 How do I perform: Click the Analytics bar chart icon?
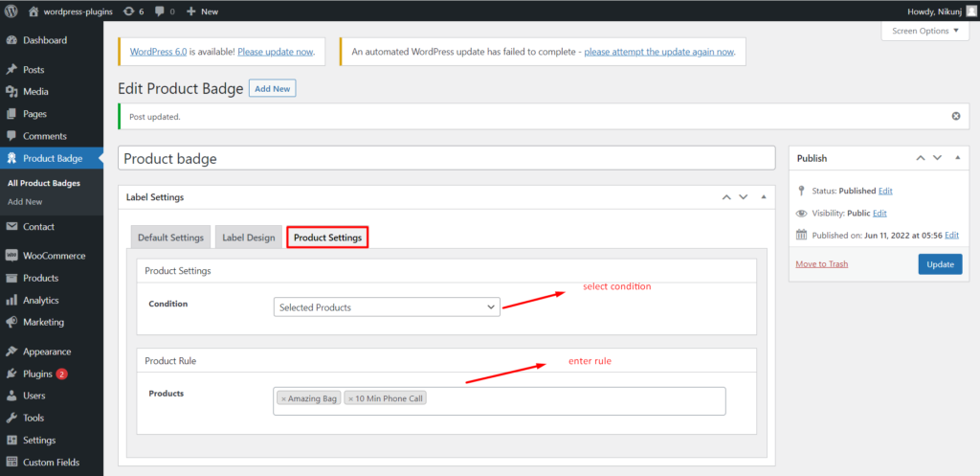coord(11,300)
